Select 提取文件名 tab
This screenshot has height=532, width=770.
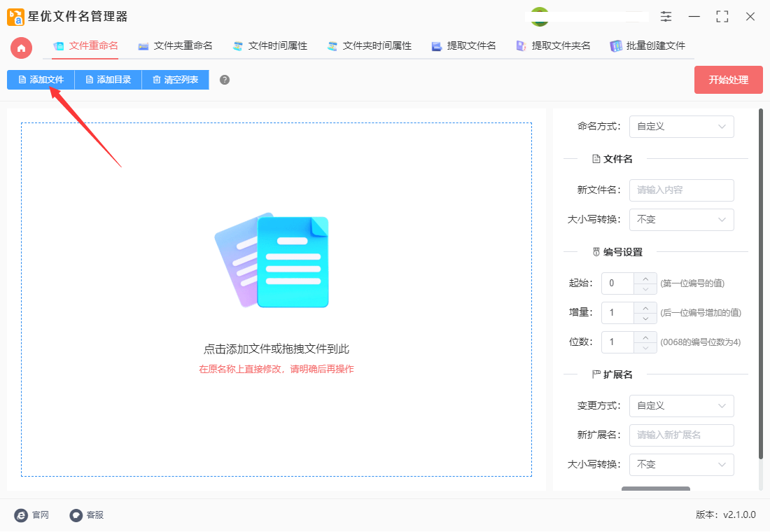463,46
